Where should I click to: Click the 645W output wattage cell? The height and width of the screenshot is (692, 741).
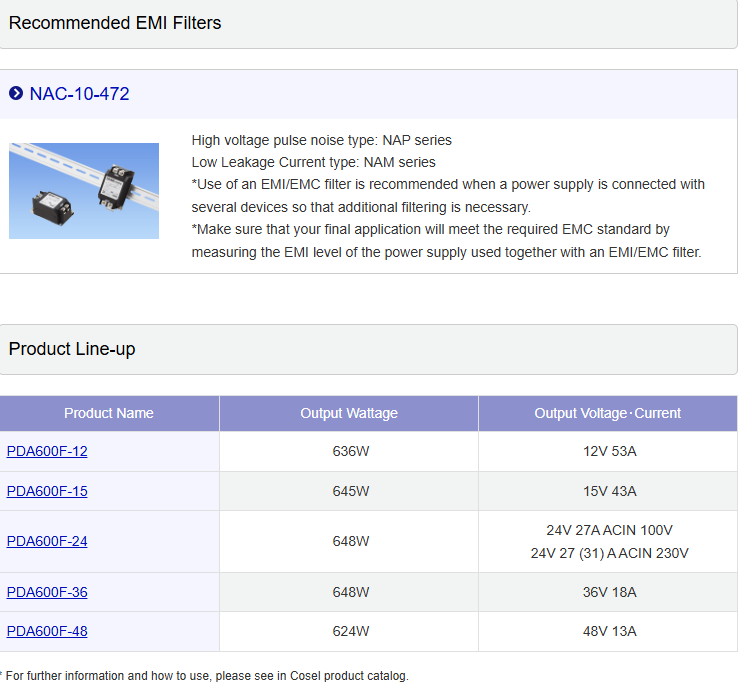351,491
